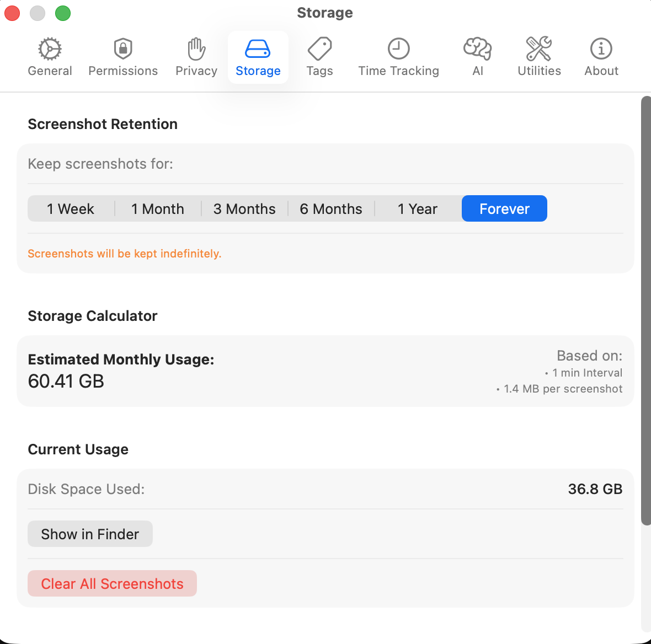
Task: Select 6 Months screenshot retention
Action: [331, 208]
